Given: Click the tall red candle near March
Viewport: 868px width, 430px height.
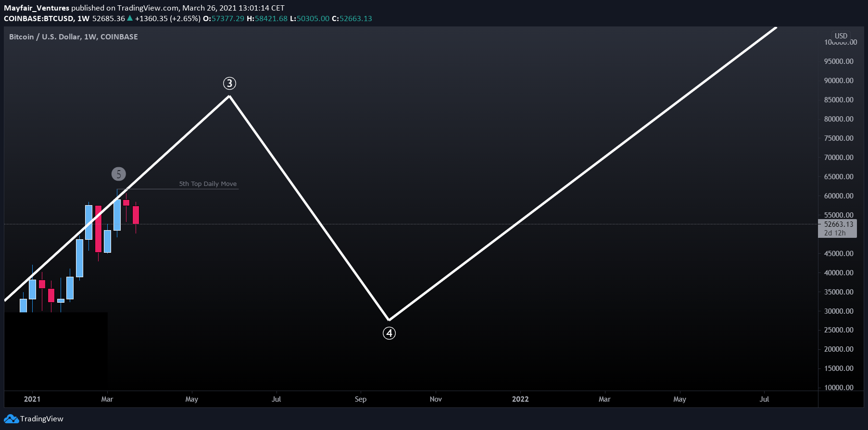Looking at the screenshot, I should 98,229.
